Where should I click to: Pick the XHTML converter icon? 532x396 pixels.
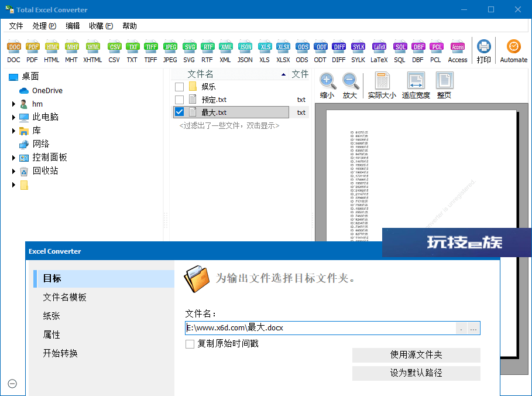(92, 51)
